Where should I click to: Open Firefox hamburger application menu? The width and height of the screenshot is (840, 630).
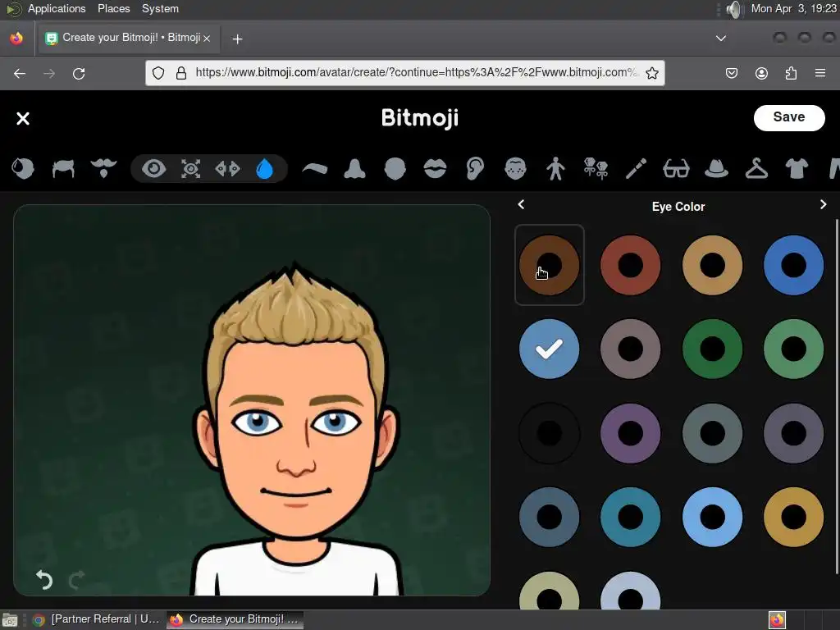(x=820, y=73)
